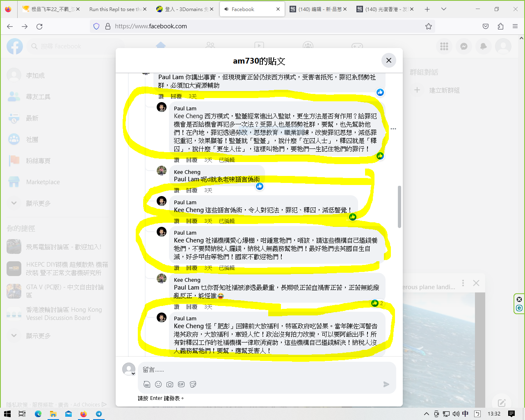Image resolution: width=525 pixels, height=420 pixels.
Task: Open 粉絲專頁 in left sidebar
Action: (57, 161)
